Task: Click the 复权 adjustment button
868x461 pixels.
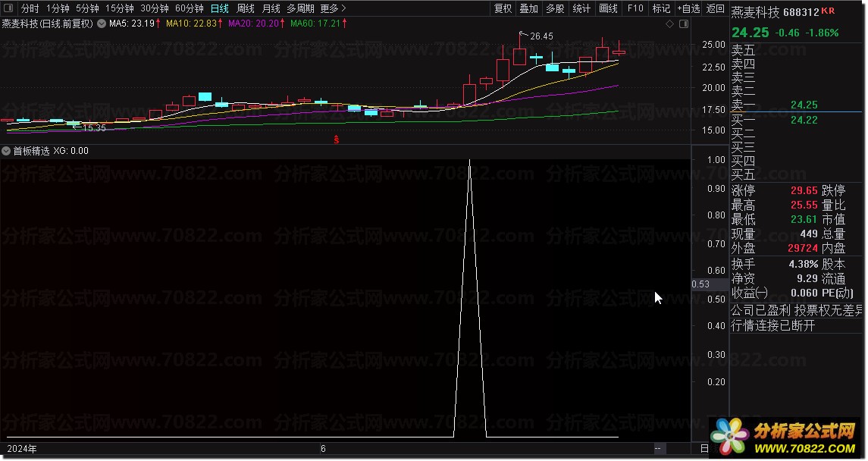Action: [503, 8]
